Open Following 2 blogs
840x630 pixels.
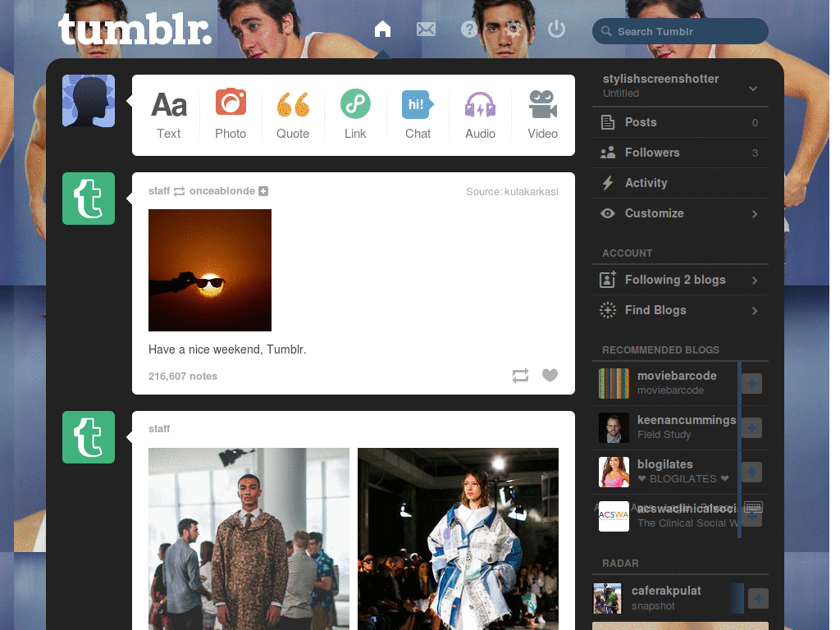click(680, 280)
